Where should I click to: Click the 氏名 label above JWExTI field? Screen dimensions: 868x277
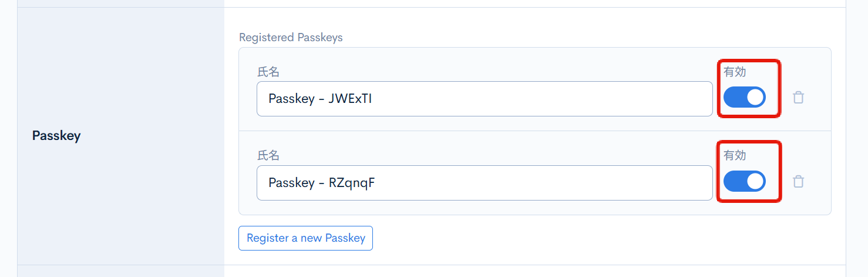pos(268,72)
